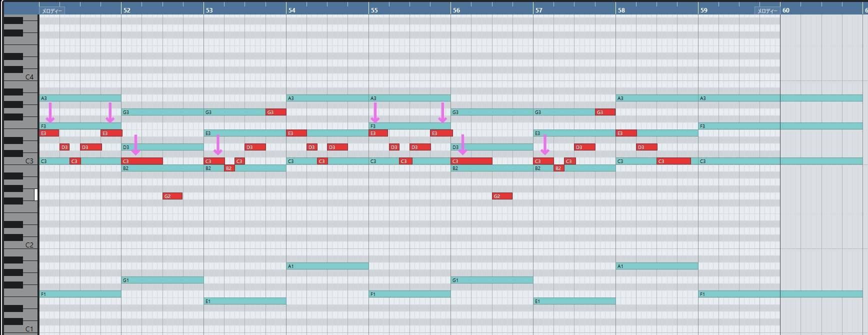Select the red G2 note in bar 56
868x335 pixels.
502,196
